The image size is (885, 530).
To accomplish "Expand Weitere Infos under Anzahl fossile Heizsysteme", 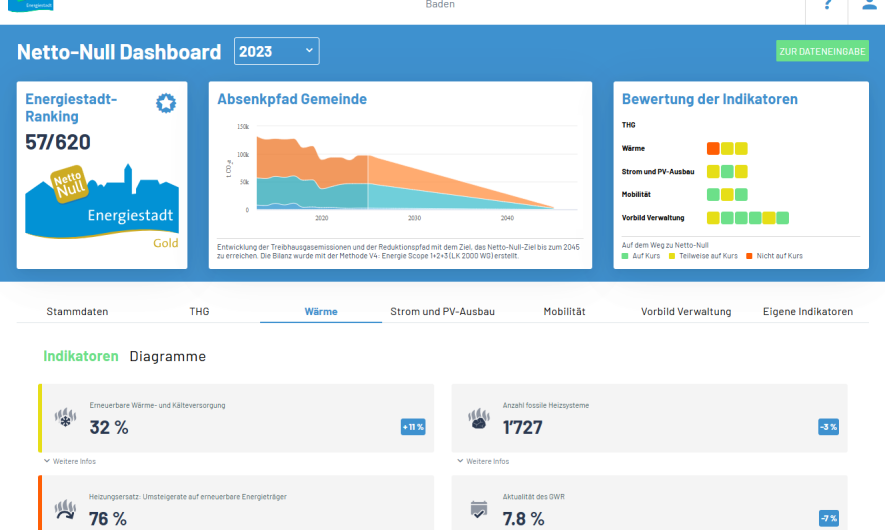I will coord(483,461).
